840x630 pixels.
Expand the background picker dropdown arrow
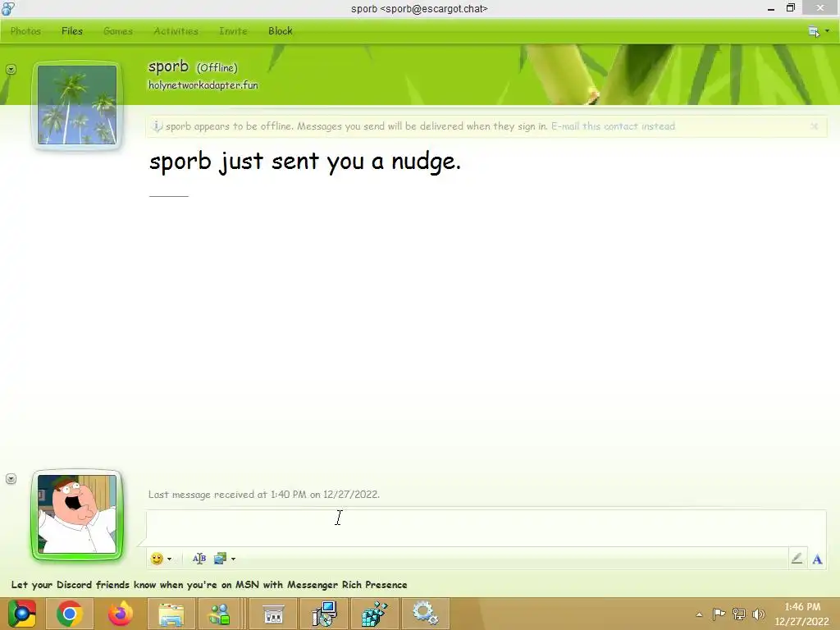233,559
